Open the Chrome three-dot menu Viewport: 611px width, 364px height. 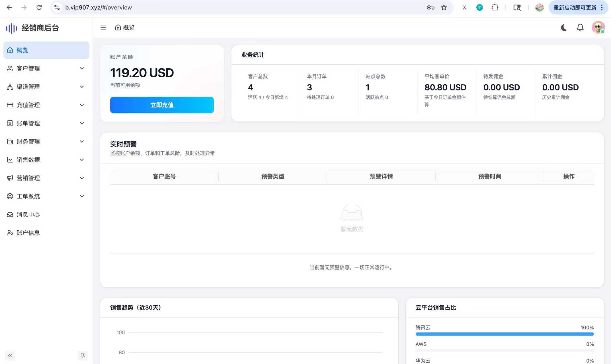tap(602, 7)
